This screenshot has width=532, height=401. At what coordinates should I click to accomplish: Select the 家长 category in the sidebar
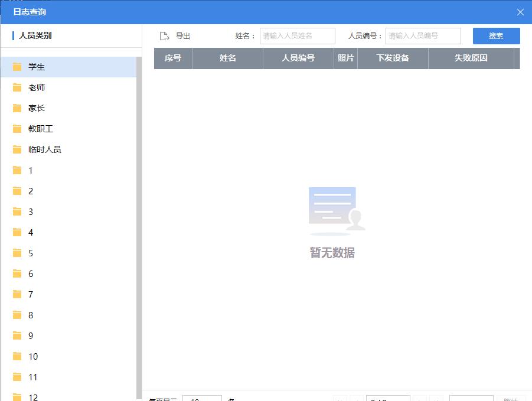(x=36, y=108)
